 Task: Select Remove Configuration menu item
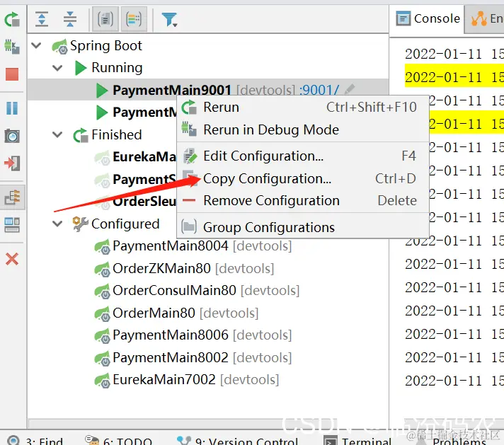click(x=303, y=201)
